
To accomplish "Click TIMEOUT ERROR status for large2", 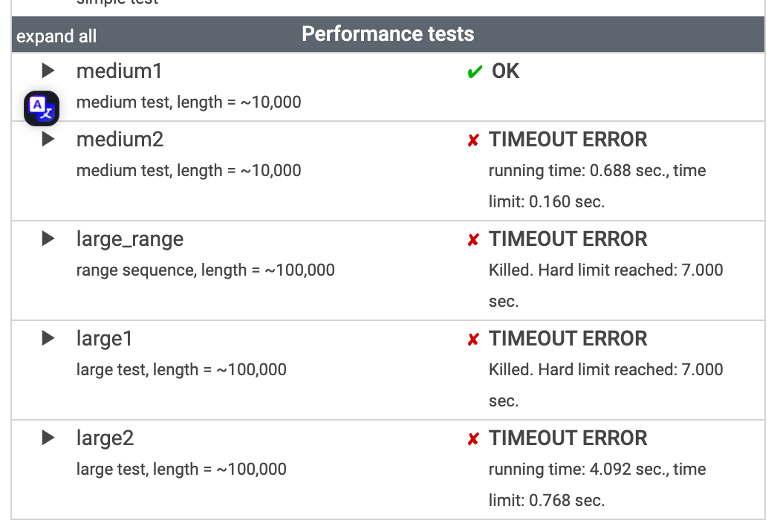I will (568, 438).
